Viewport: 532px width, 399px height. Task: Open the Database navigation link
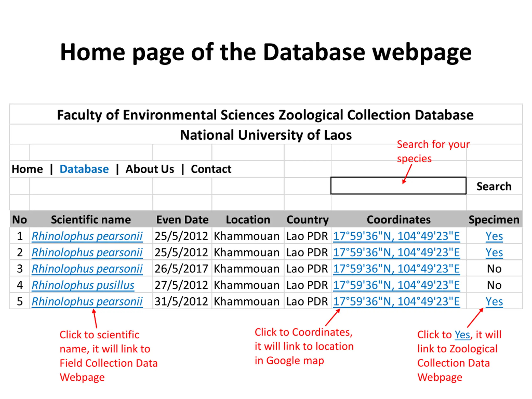84,169
